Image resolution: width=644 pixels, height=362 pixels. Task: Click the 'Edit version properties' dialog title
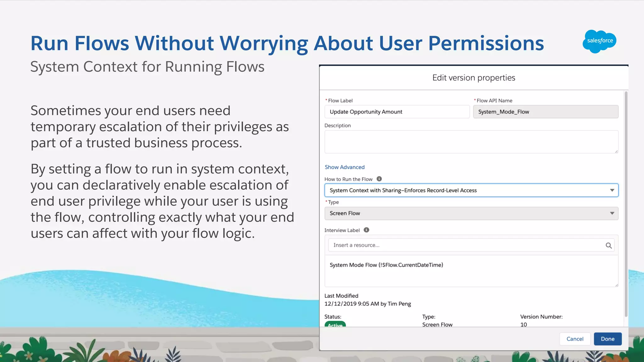point(474,78)
